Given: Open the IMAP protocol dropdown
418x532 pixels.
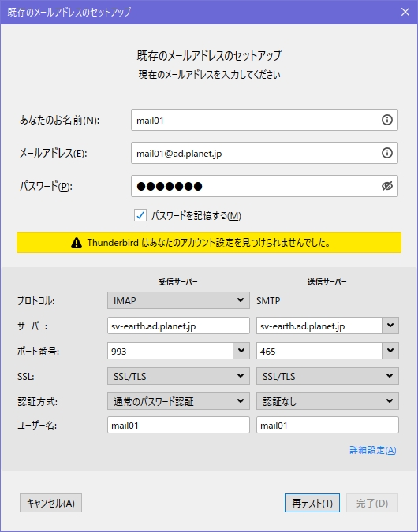Looking at the screenshot, I should 178,300.
